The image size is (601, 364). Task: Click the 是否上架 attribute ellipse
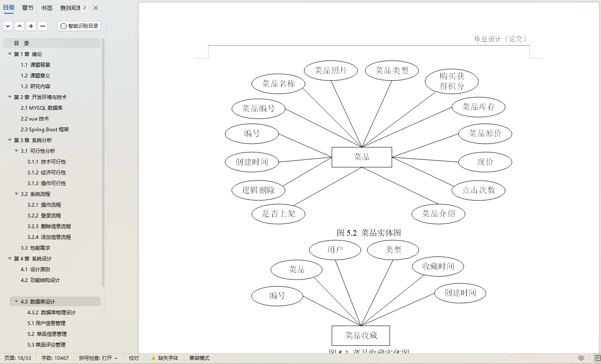point(279,214)
